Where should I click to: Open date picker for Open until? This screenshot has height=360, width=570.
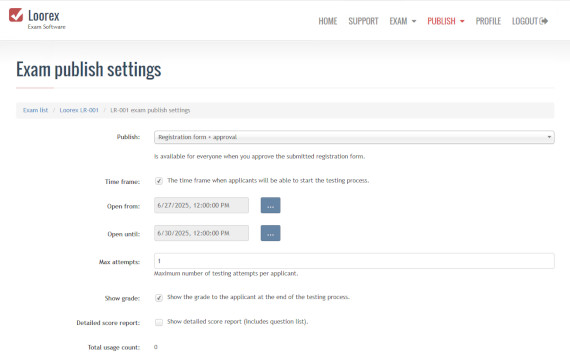point(270,233)
